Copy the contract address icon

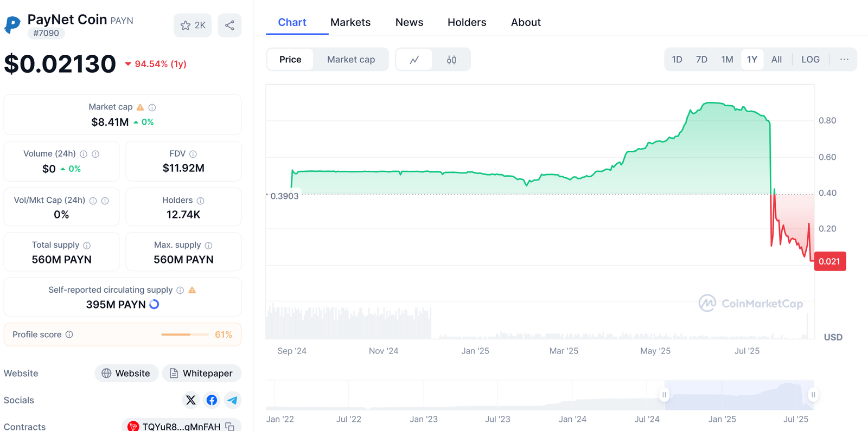pos(230,427)
